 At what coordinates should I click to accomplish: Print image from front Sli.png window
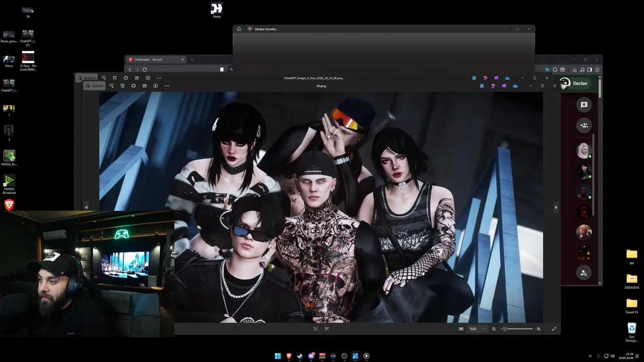[x=133, y=86]
